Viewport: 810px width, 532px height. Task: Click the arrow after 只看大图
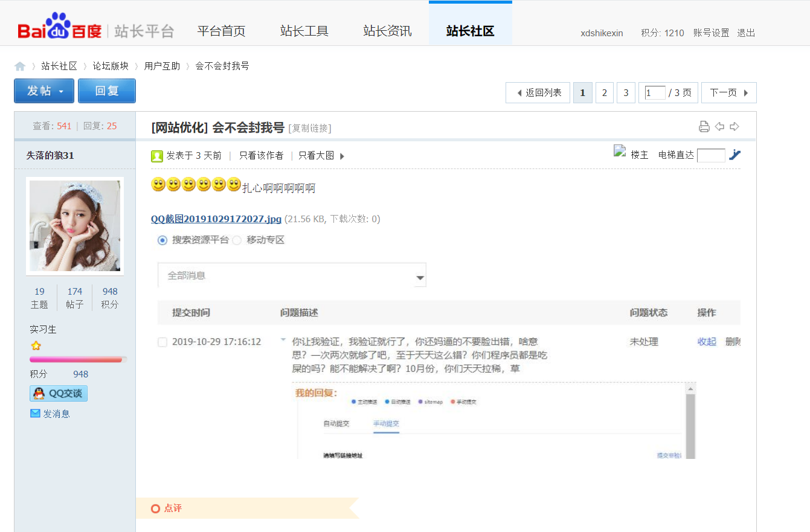click(x=342, y=155)
